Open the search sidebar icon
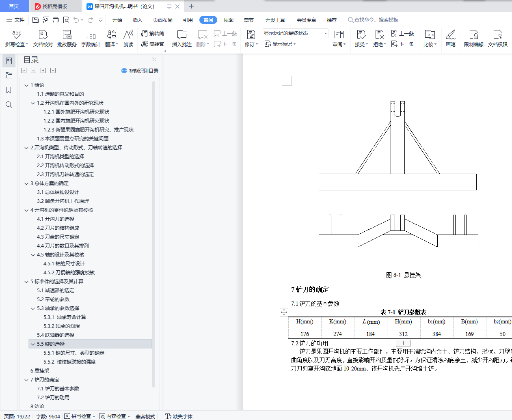The image size is (512, 420). point(9,105)
